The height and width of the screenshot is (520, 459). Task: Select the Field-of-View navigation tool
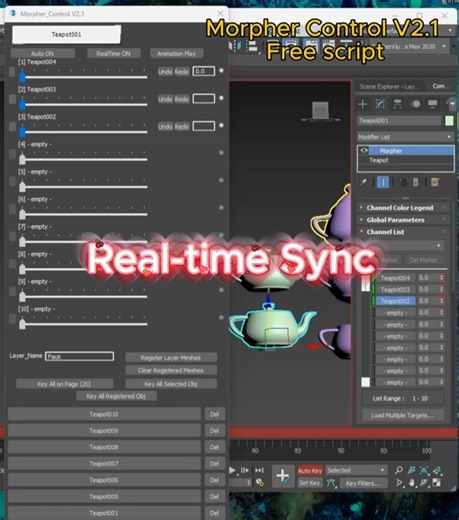(x=399, y=483)
